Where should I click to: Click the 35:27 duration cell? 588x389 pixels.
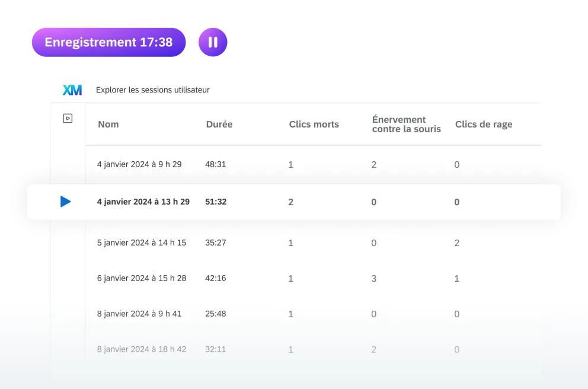pos(216,243)
